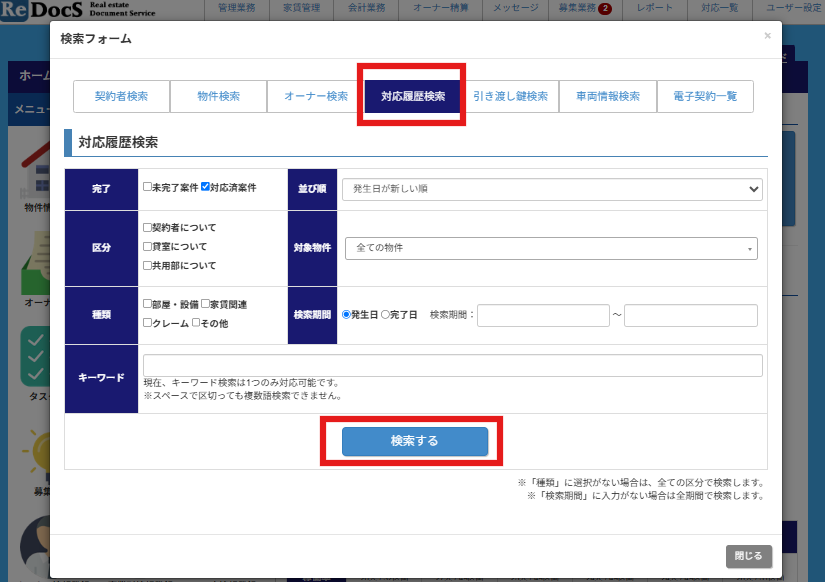Select the 対応履歴検索 tab
This screenshot has height=582, width=825.
413,96
